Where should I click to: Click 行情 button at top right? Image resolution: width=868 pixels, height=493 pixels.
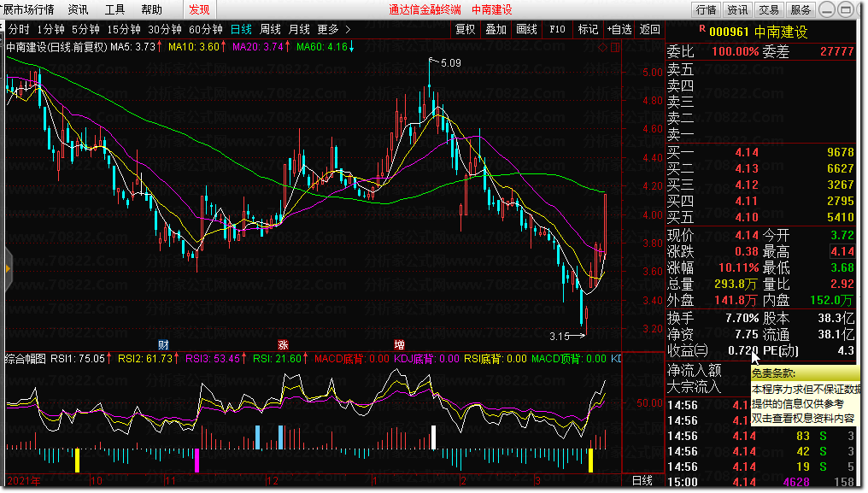coord(706,9)
